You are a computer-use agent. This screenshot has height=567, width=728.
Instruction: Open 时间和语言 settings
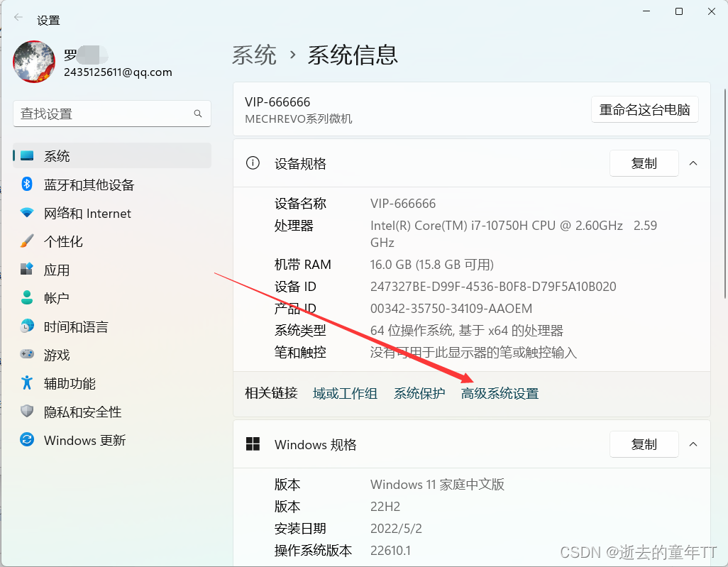click(112, 326)
